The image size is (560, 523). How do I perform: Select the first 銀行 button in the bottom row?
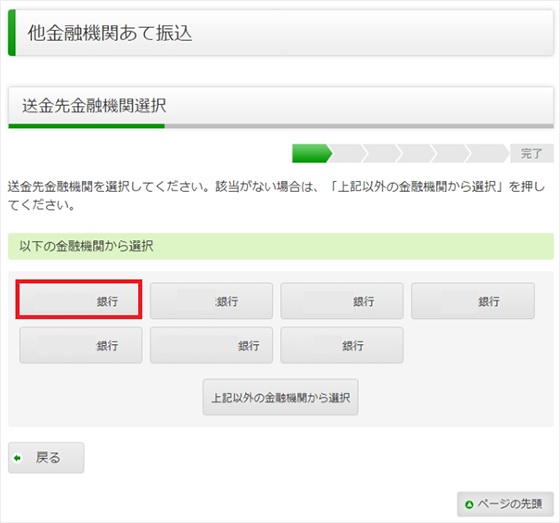(81, 345)
